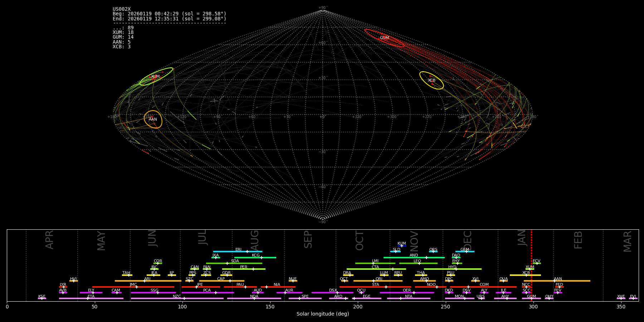Click the 'XUM: 18' count in the legend
Screen dimensions: 644x322
123,33
